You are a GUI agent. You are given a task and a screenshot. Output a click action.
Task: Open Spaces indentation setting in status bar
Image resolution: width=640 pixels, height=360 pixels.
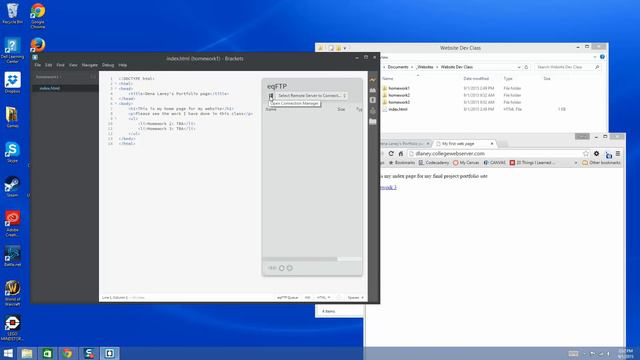(355, 298)
